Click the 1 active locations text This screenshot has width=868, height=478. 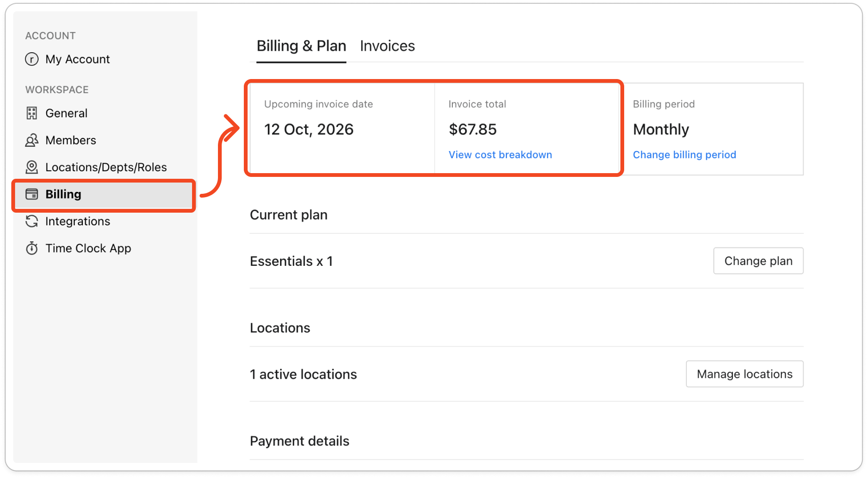[303, 374]
